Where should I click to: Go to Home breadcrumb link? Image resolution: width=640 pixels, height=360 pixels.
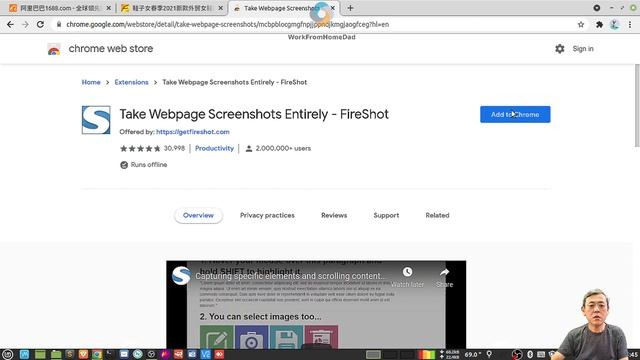click(91, 82)
